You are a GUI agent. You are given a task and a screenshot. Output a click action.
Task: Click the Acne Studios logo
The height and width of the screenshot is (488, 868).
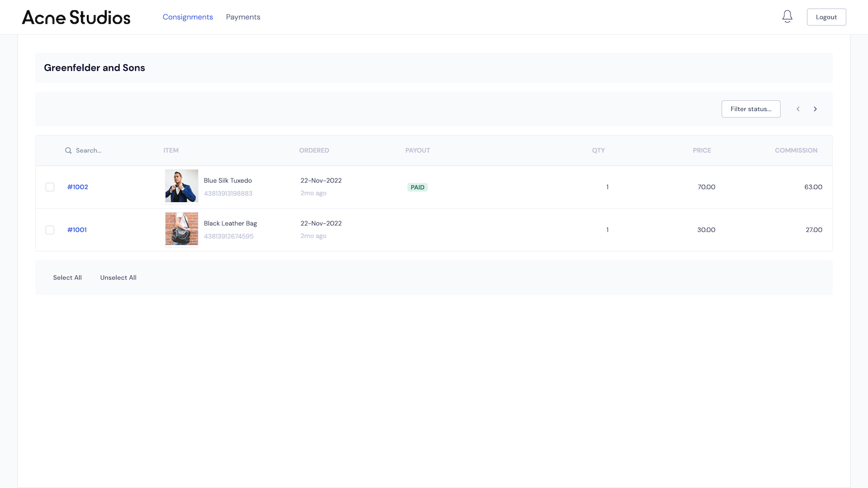pos(76,17)
